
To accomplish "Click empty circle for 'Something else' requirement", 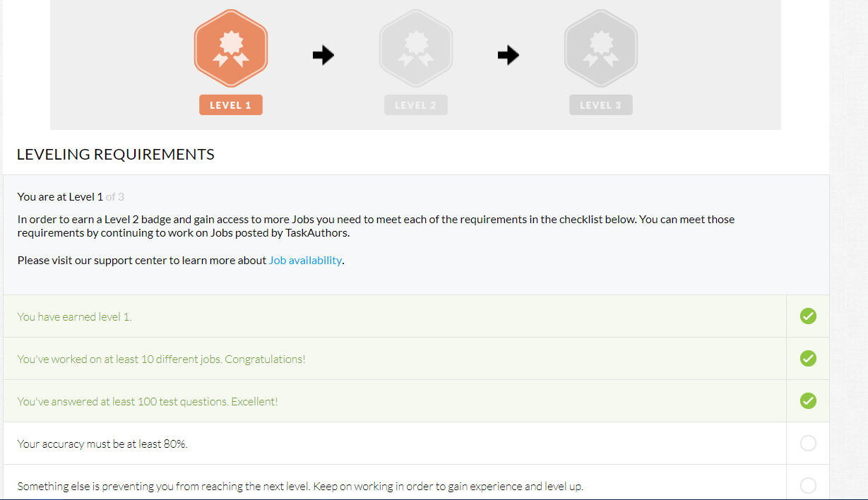I will click(x=808, y=486).
